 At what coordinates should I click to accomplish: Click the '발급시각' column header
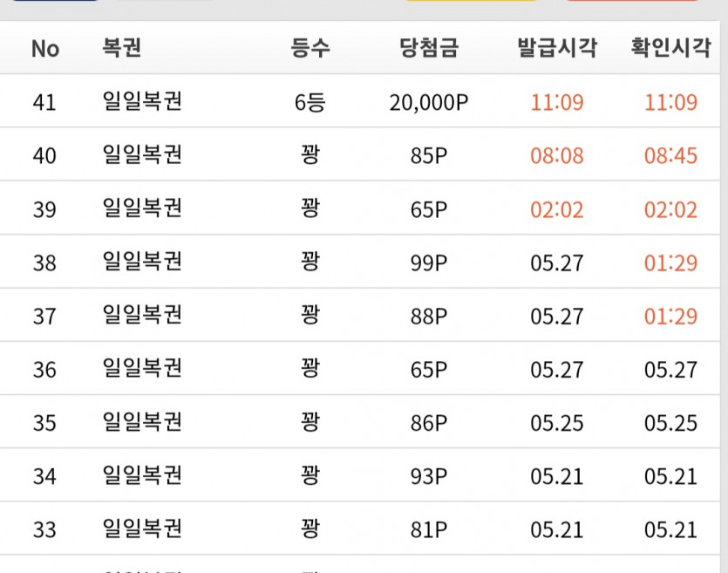click(557, 47)
